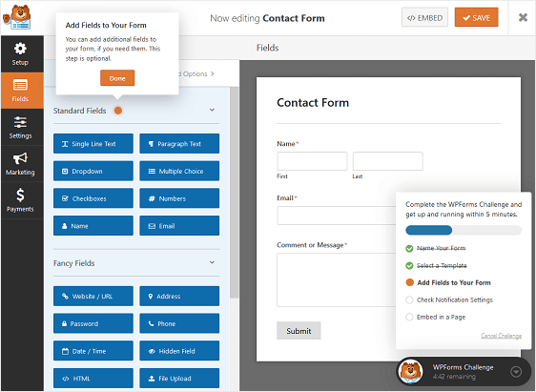Click the WPForms Challenge bear avatar

click(410, 372)
